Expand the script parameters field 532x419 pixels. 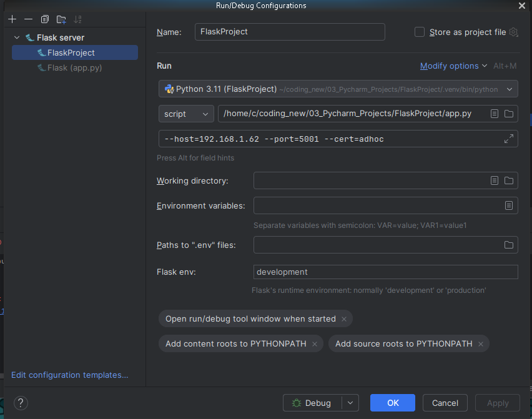(508, 139)
